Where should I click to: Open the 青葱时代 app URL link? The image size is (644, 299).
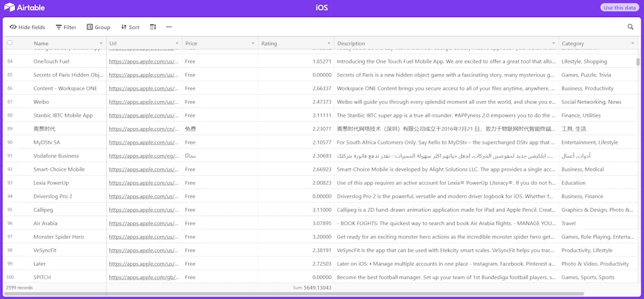pos(144,129)
